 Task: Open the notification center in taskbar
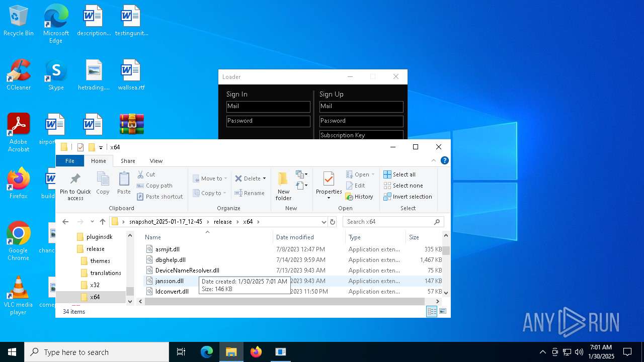627,352
